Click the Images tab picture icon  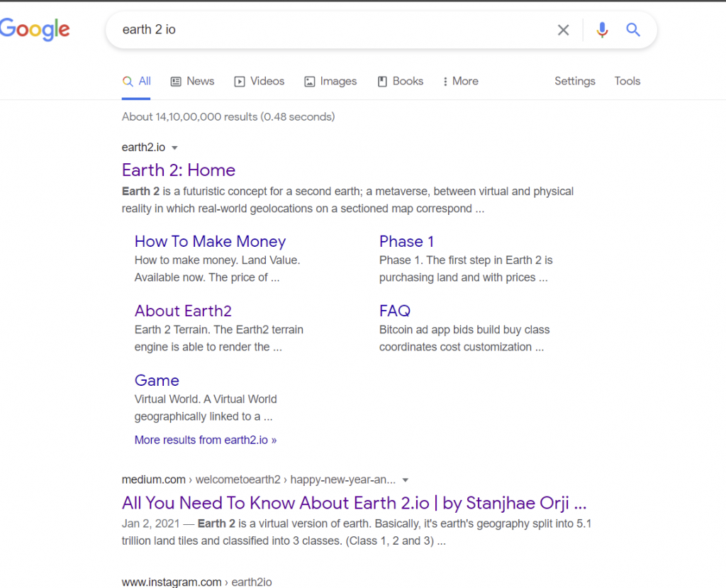309,82
